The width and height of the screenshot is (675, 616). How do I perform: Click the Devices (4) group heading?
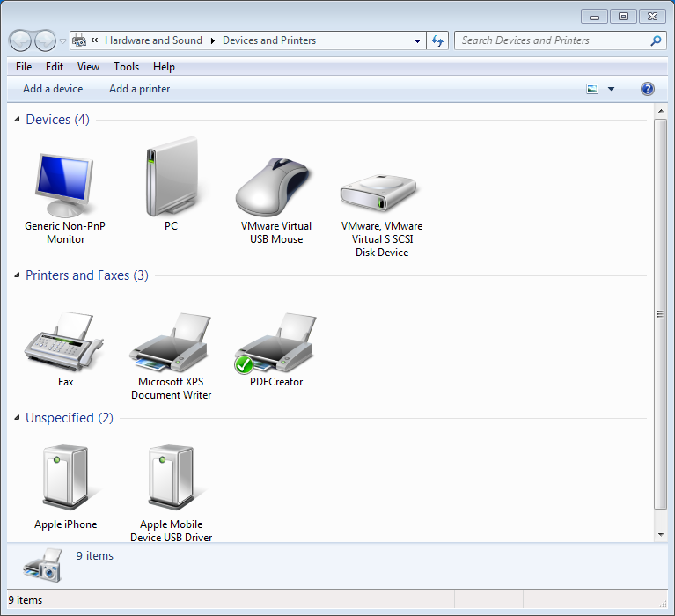coord(58,119)
